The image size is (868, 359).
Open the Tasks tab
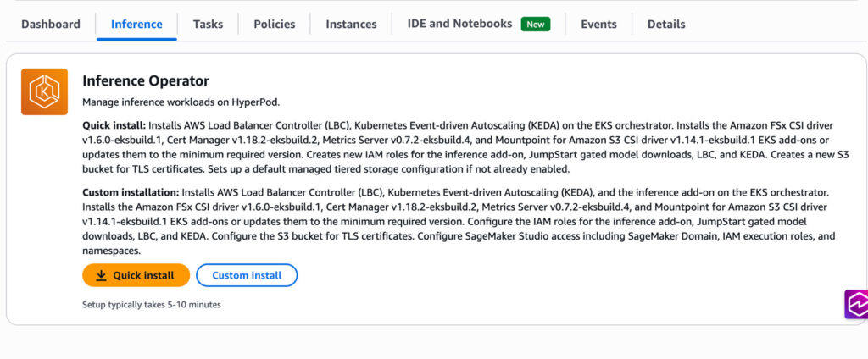(208, 24)
